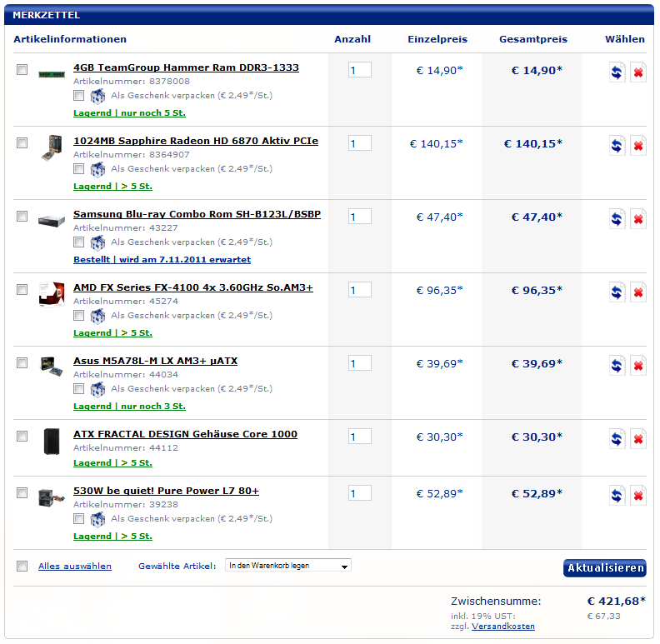This screenshot has width=660, height=644.
Task: Click refresh icon for Samsung Blu-ray Combo
Action: click(x=617, y=219)
